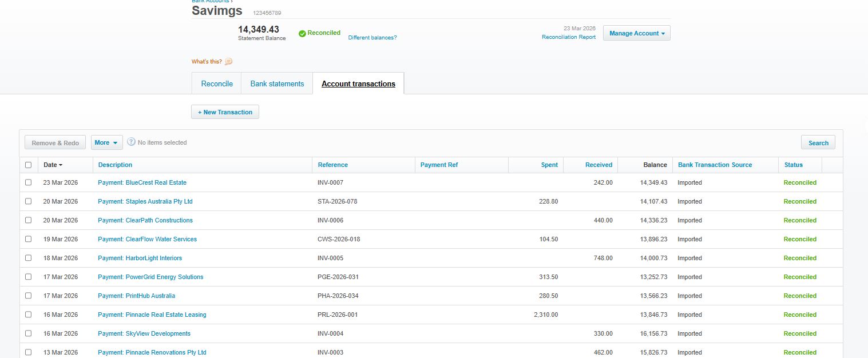Tick the select-all checkbox in header
The height and width of the screenshot is (358, 868).
coord(29,165)
